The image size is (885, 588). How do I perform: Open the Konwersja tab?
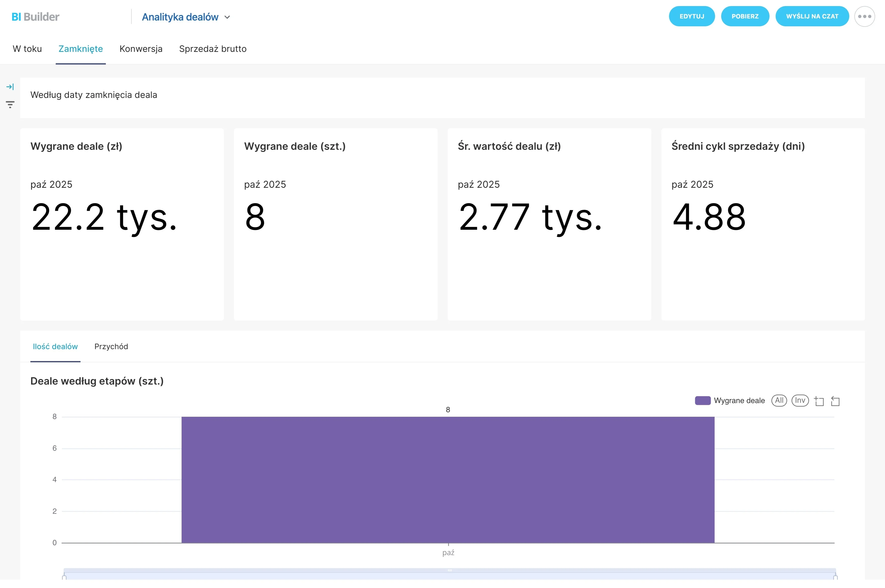[x=141, y=49]
